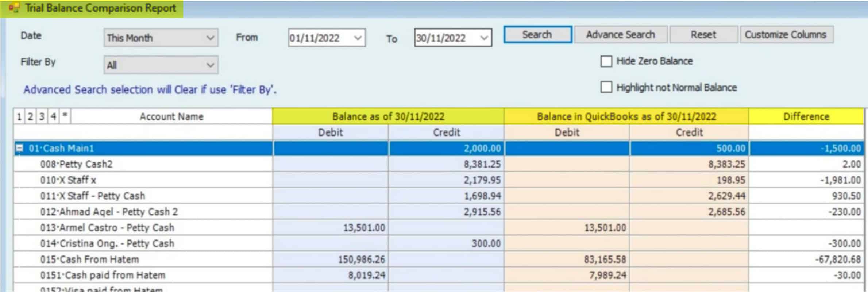Image resolution: width=868 pixels, height=292 pixels.
Task: Click outline level 2 button
Action: (x=30, y=116)
